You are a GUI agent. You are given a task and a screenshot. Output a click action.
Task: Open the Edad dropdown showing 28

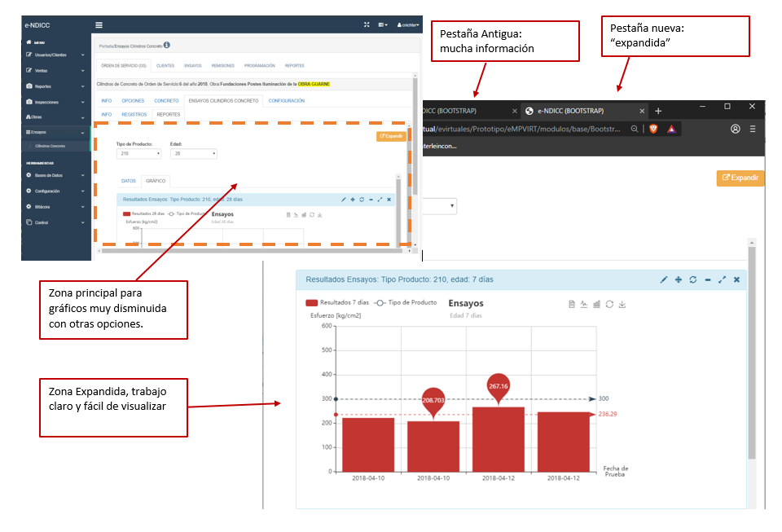193,153
